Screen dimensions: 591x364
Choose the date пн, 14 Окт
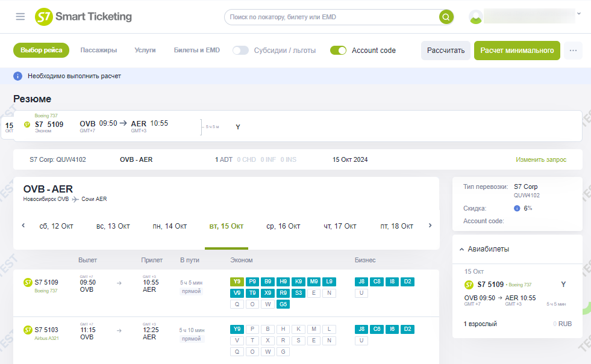[x=170, y=226]
